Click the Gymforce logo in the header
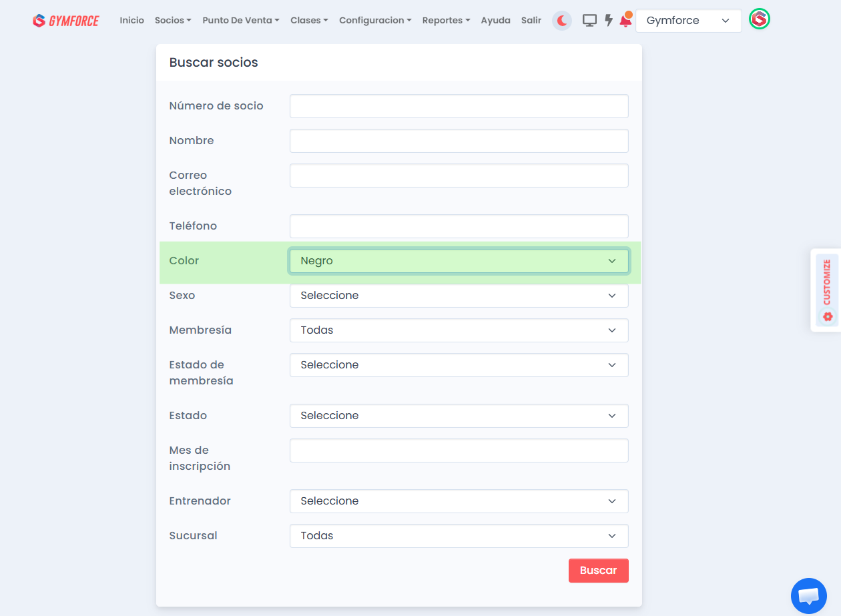Image resolution: width=841 pixels, height=616 pixels. coord(65,21)
